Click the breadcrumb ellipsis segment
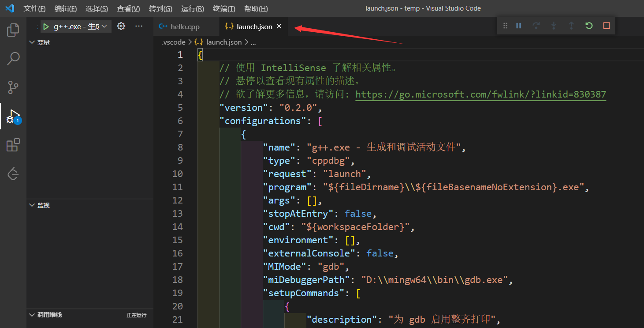This screenshot has width=644, height=328. pos(253,42)
